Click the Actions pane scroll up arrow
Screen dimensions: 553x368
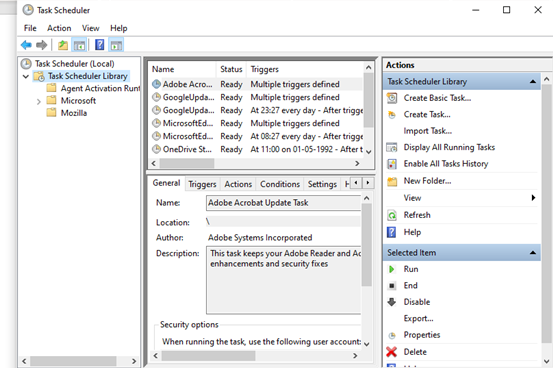[x=546, y=79]
